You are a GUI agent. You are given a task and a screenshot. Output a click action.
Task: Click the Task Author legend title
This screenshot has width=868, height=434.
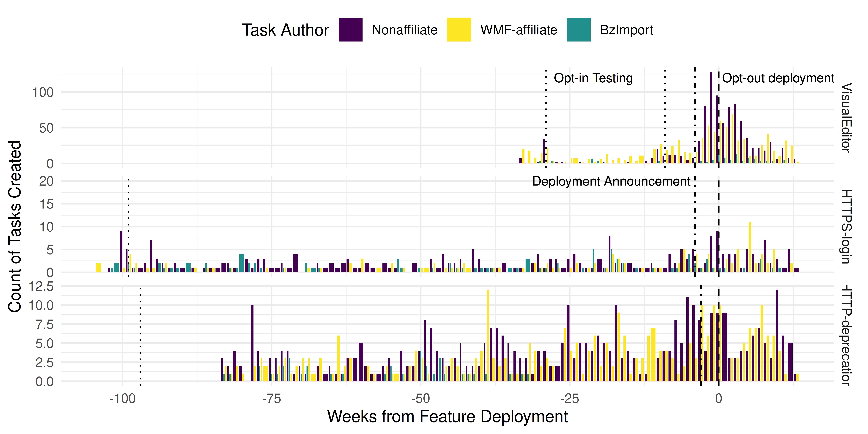285,30
